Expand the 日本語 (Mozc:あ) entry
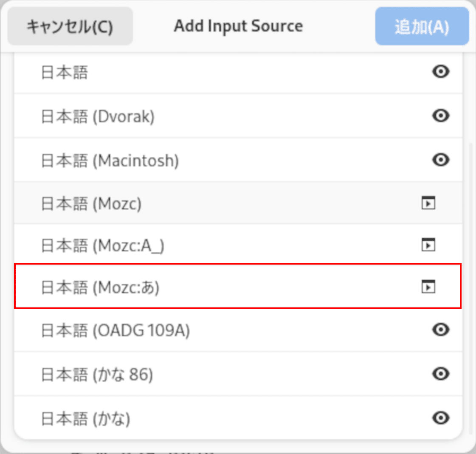 tap(428, 287)
